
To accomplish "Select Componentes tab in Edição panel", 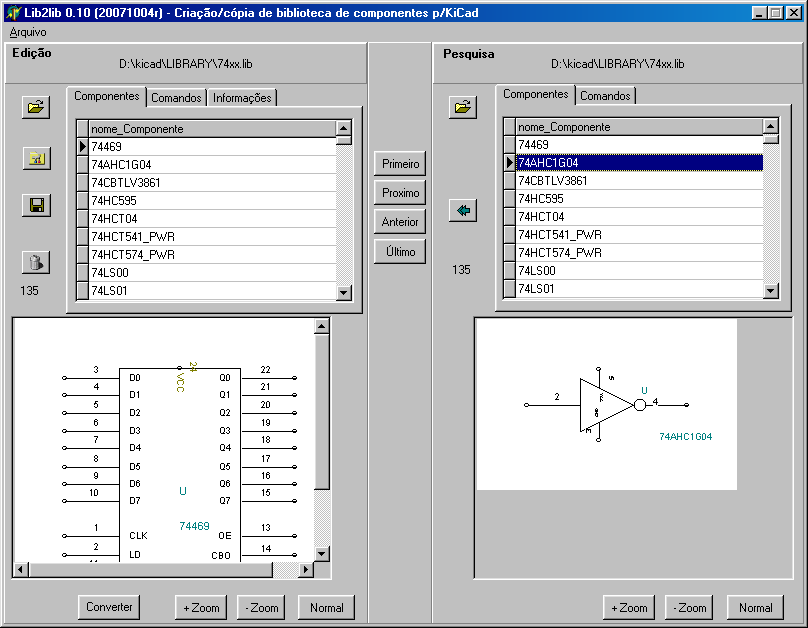I will (107, 96).
